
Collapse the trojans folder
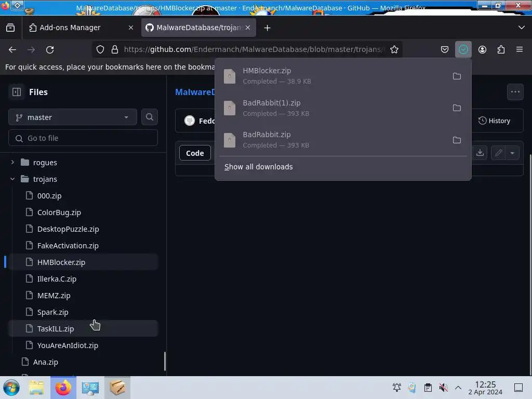click(x=12, y=179)
